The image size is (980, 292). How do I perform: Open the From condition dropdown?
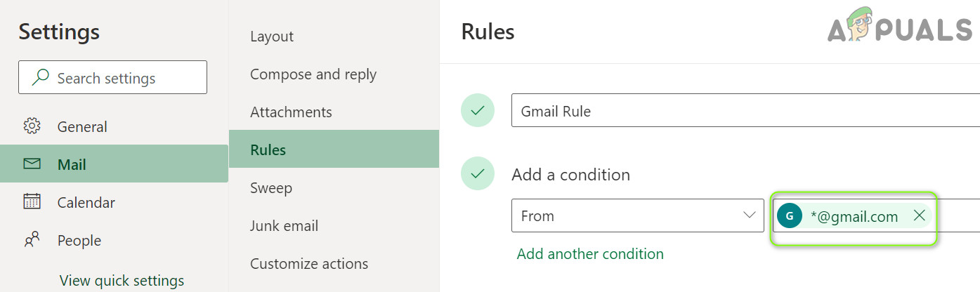(x=636, y=215)
